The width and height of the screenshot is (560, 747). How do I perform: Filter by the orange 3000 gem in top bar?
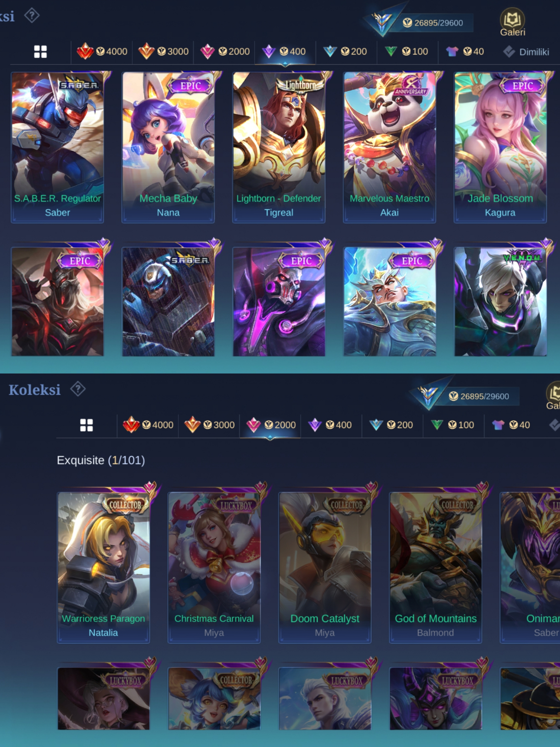pyautogui.click(x=163, y=51)
